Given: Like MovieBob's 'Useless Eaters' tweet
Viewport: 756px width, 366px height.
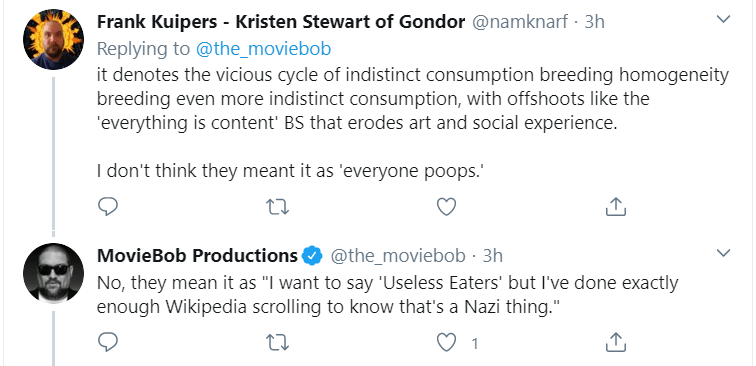Looking at the screenshot, I should [x=446, y=343].
